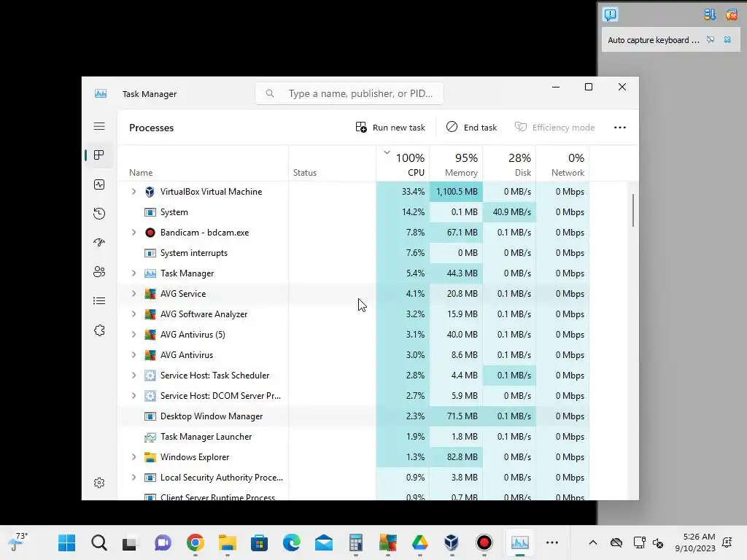The image size is (747, 560).
Task: Click the 40.9 MB/s disk cell
Action: click(509, 212)
